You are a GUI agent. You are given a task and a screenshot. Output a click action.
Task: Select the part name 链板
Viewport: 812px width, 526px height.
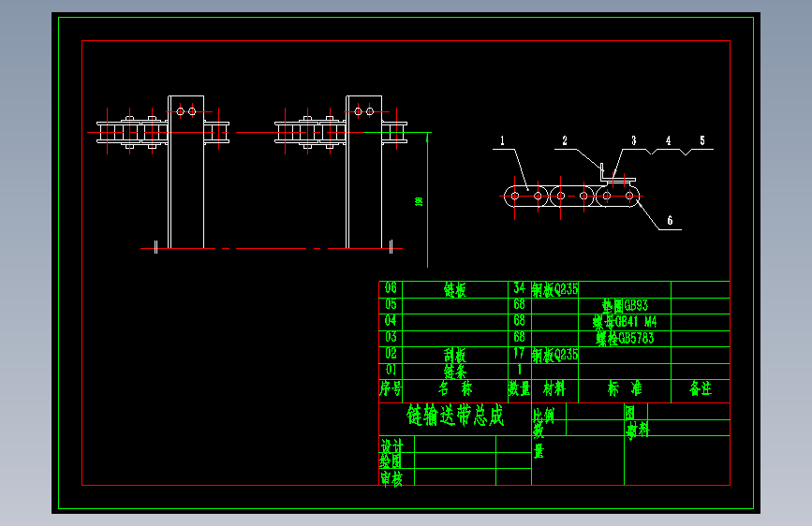point(455,290)
